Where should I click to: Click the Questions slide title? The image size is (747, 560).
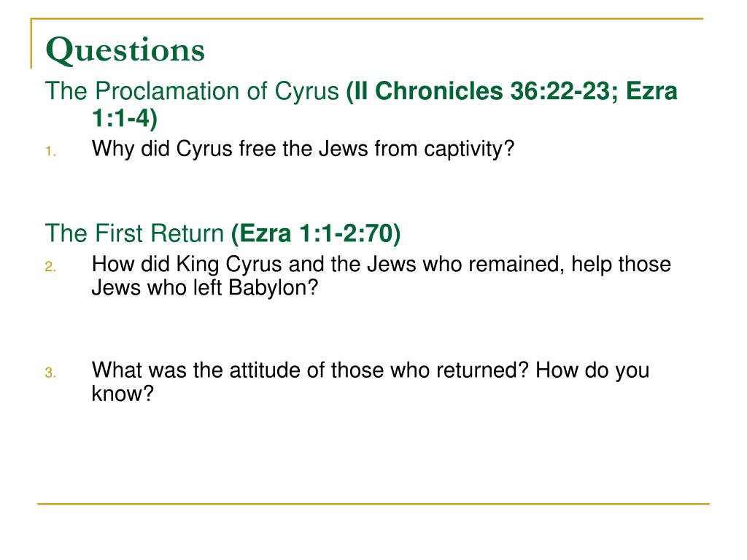(125, 50)
